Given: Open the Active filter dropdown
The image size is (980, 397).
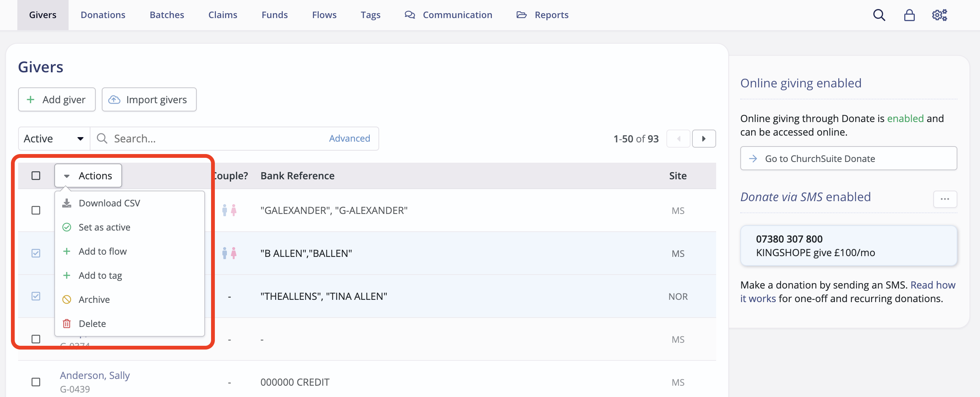Looking at the screenshot, I should (x=53, y=138).
